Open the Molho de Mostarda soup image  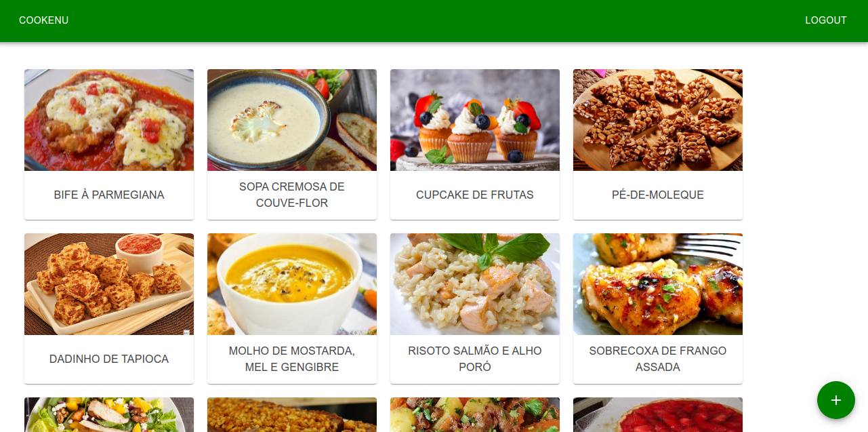pos(292,284)
